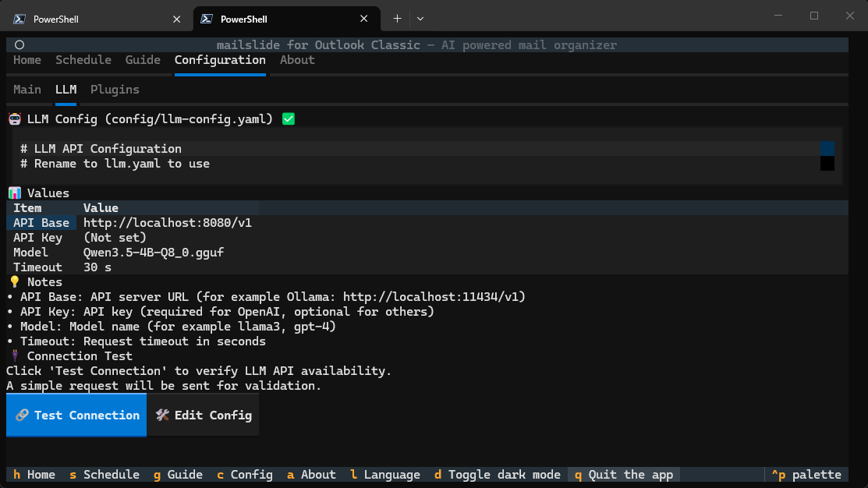
Task: Click the robot icon beside LLM Config
Action: 14,119
